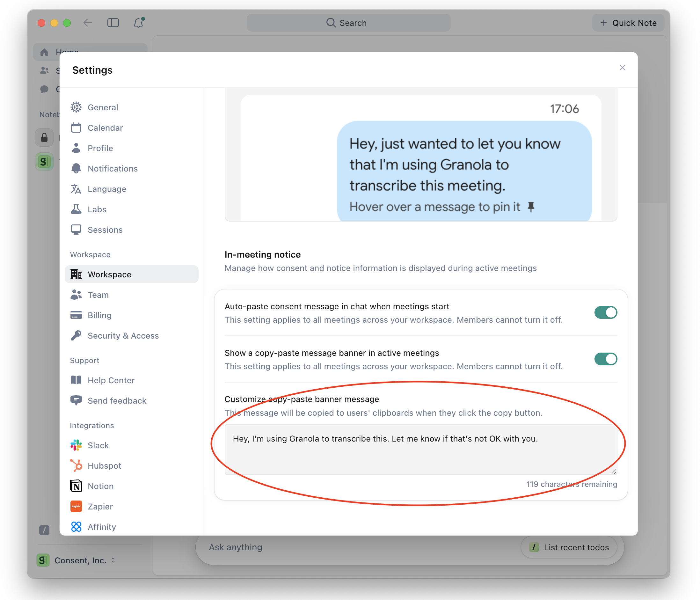Click the Quick Note button

click(x=628, y=23)
